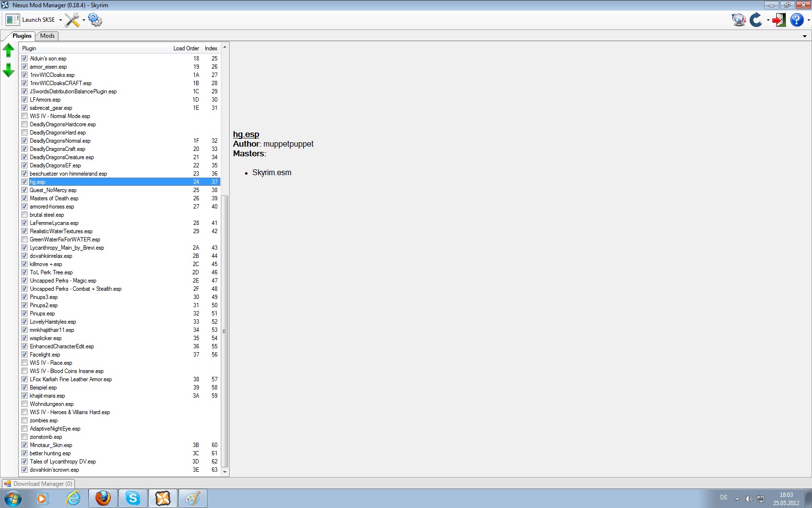Uncheck the Facelight.esp plugin
Screen dimensions: 812x508
coord(25,355)
